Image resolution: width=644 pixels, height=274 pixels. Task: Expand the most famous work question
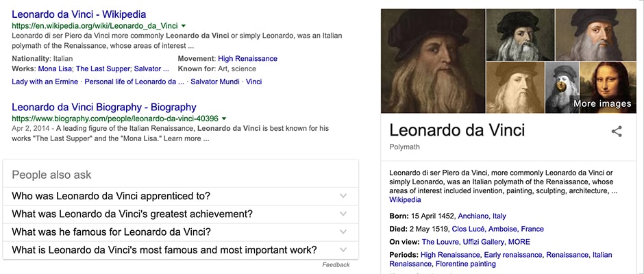pyautogui.click(x=343, y=249)
